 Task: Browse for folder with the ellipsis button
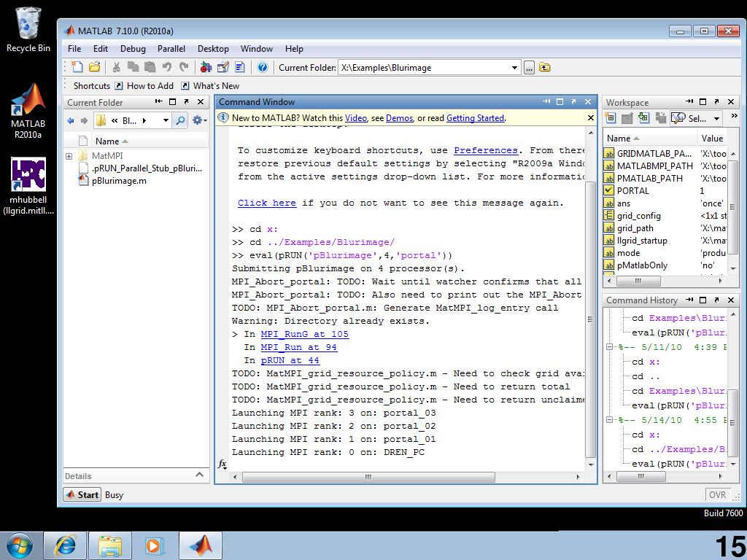529,68
